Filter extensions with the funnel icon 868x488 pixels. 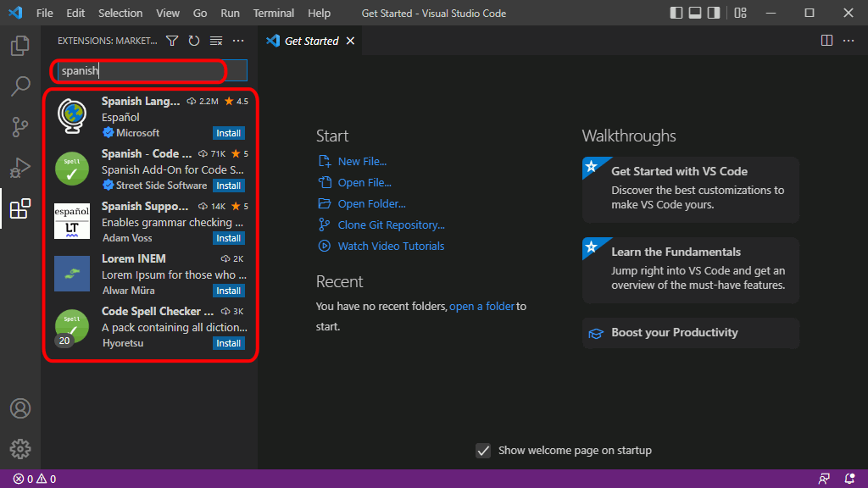(x=172, y=41)
